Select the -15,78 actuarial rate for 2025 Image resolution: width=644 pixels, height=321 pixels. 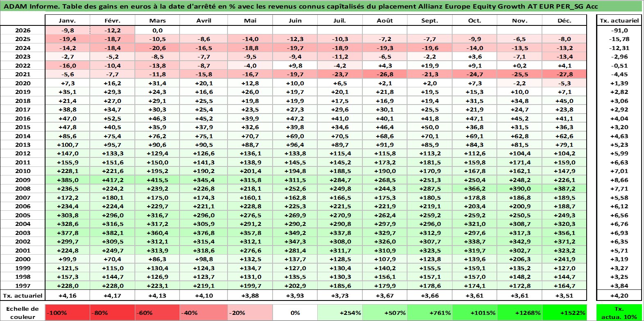point(619,39)
